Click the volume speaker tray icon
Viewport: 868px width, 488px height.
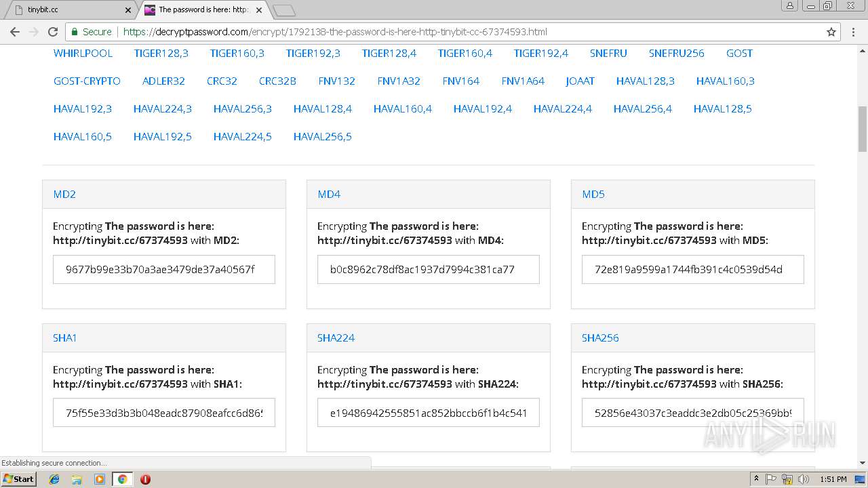(803, 479)
